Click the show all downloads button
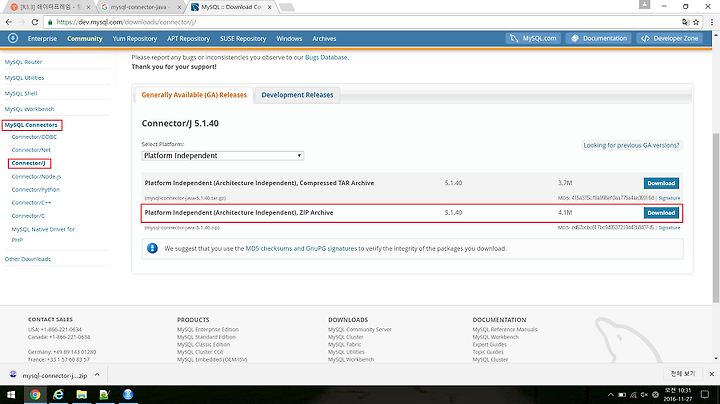 click(683, 374)
